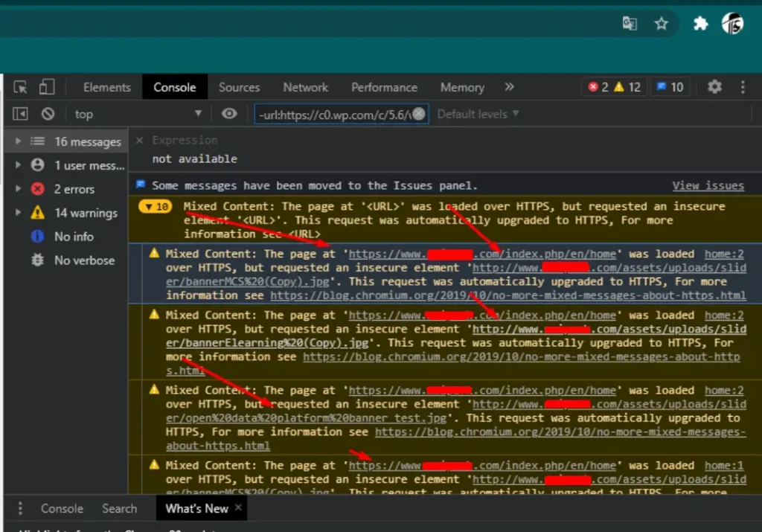Open the DevTools settings gear

[712, 87]
